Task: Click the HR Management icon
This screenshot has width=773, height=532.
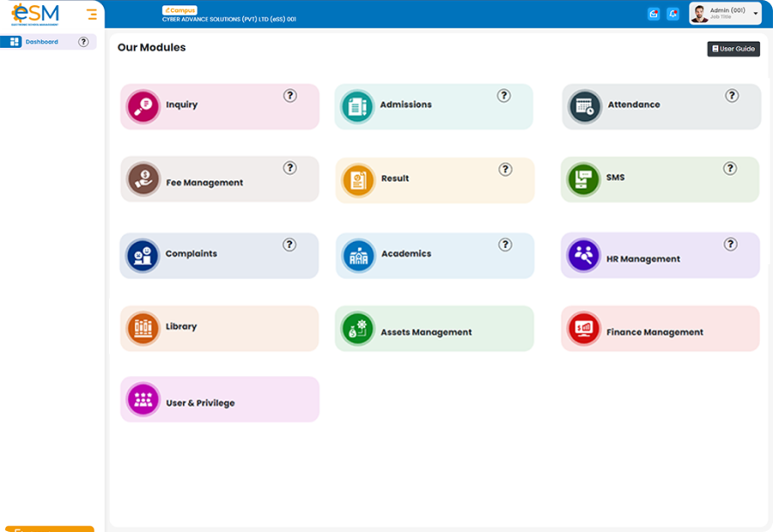Action: [x=583, y=255]
